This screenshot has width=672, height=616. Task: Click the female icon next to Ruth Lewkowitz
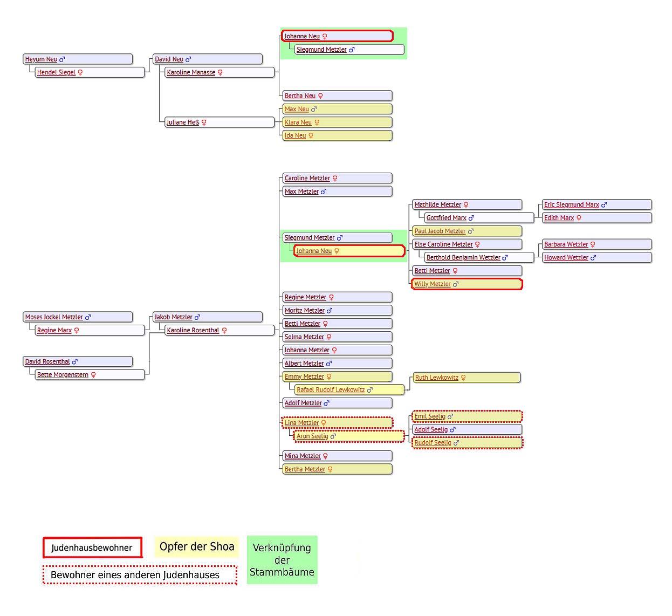(x=463, y=378)
